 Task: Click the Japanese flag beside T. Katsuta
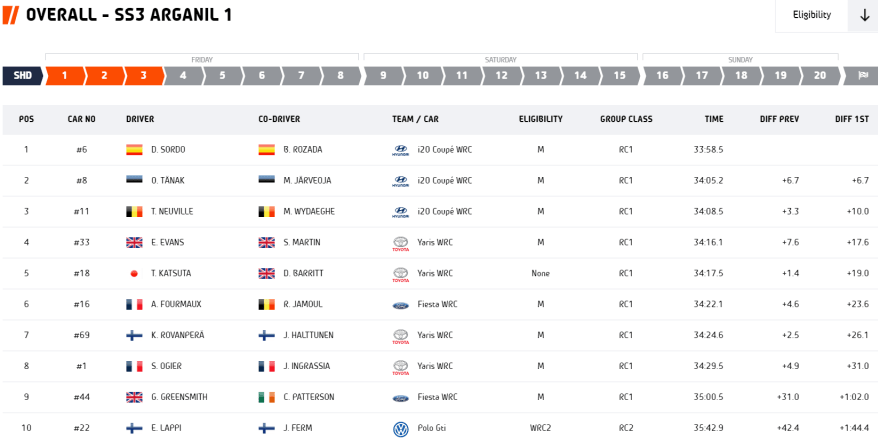point(134,273)
